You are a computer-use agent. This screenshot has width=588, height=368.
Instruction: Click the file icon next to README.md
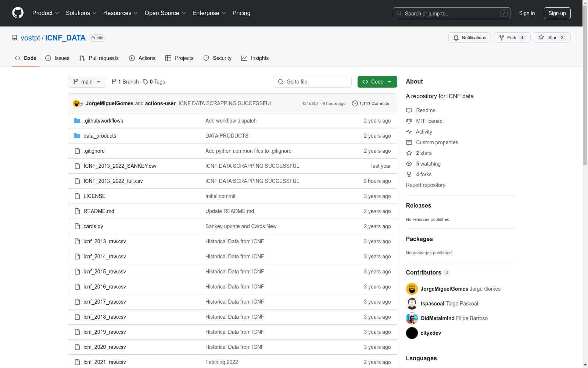coord(77,211)
